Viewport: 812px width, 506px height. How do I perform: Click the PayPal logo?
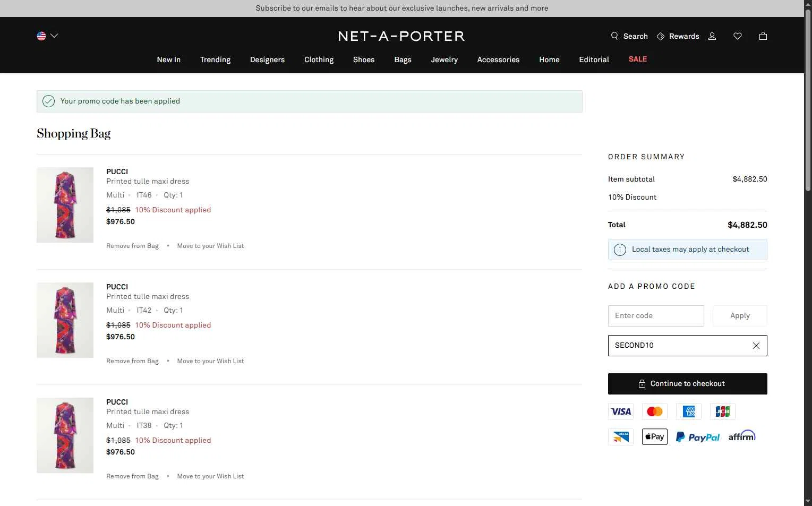698,437
